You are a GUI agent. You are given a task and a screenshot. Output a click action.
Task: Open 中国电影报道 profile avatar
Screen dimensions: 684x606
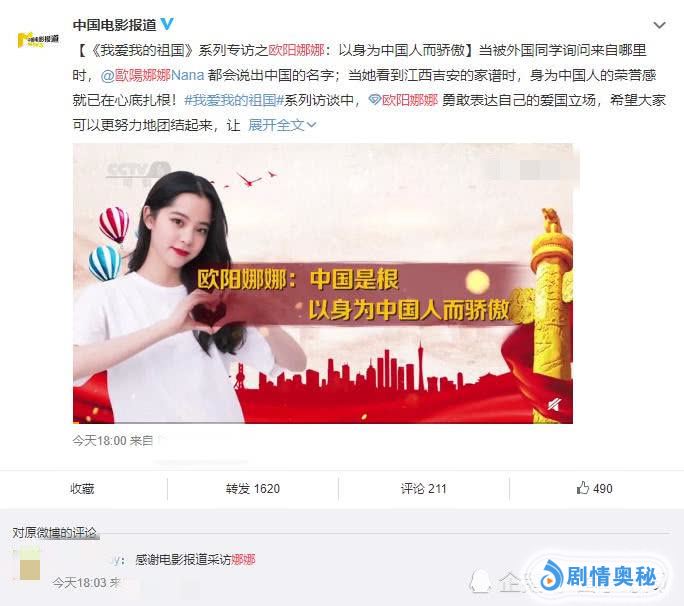(38, 40)
